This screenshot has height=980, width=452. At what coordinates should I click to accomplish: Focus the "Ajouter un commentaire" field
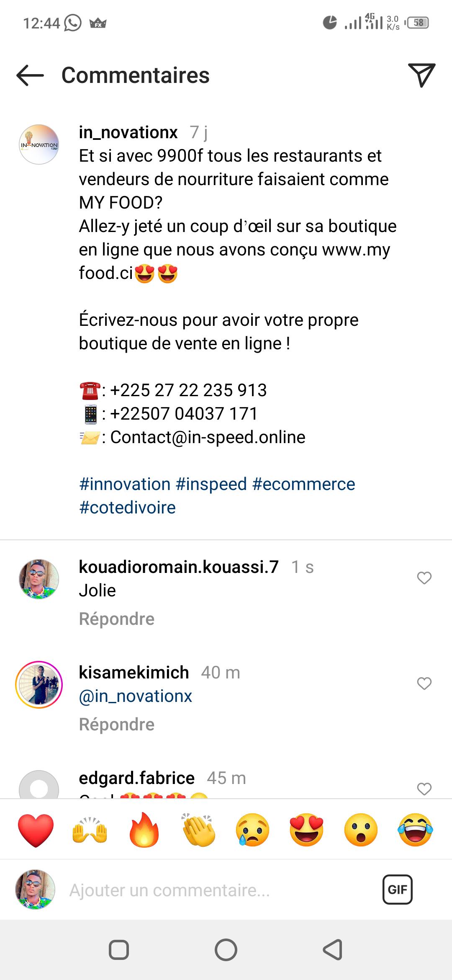pos(209,890)
